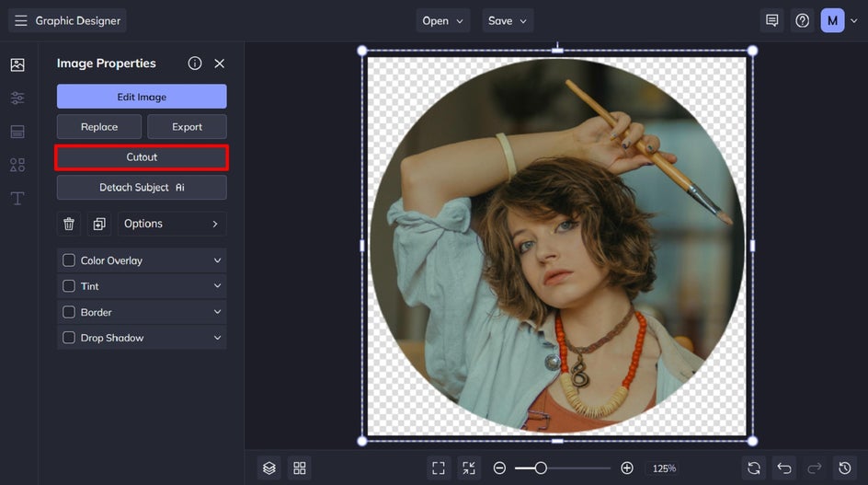Enable the Color Overlay checkbox
868x485 pixels.
pos(69,260)
